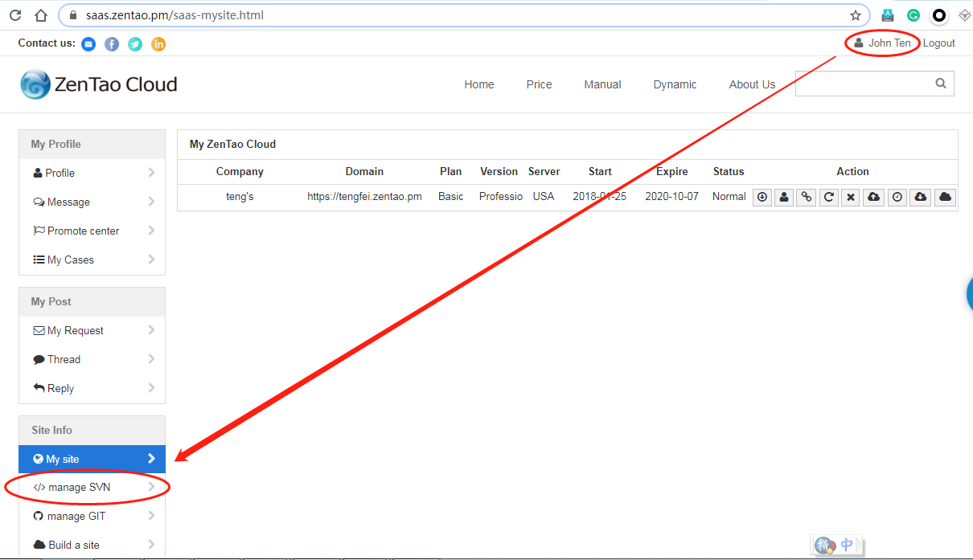Image resolution: width=973 pixels, height=560 pixels.
Task: Bookmark this page with the star icon
Action: click(856, 15)
